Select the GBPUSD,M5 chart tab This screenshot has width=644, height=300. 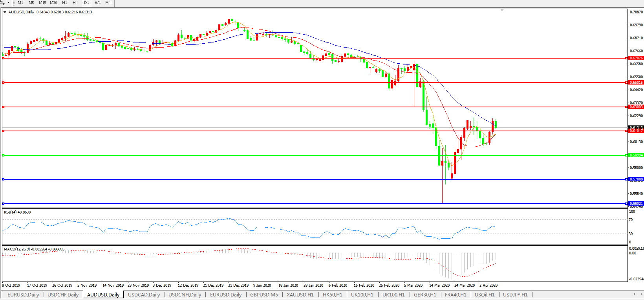coord(264,294)
